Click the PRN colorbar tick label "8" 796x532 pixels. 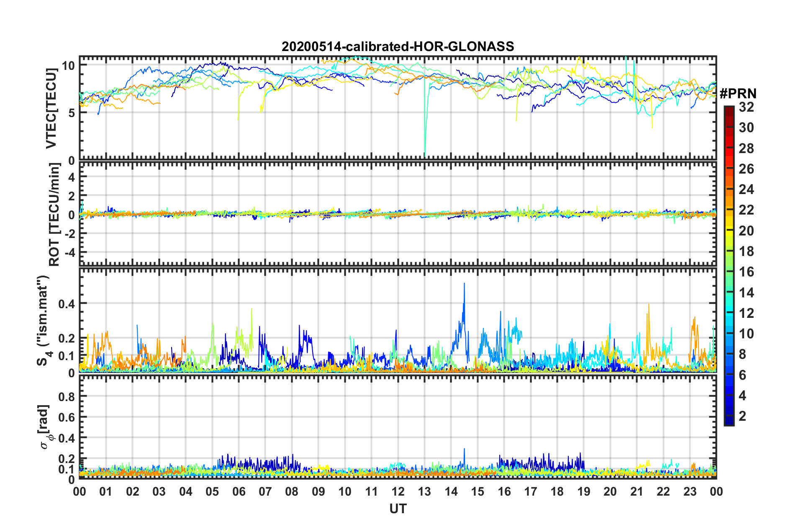coord(742,354)
